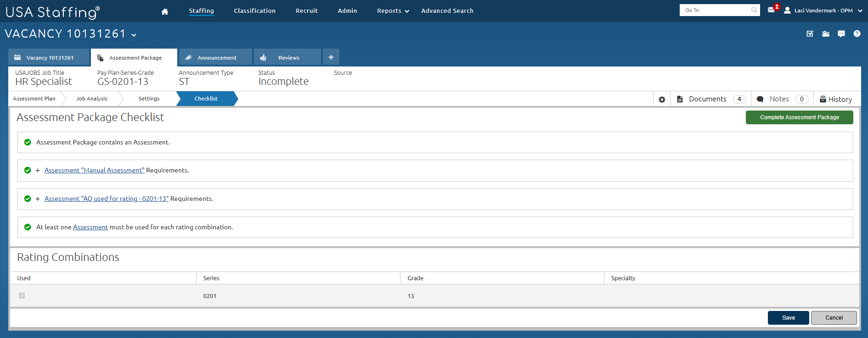Click the grade value 13
Image resolution: width=868 pixels, height=338 pixels.
tap(411, 296)
